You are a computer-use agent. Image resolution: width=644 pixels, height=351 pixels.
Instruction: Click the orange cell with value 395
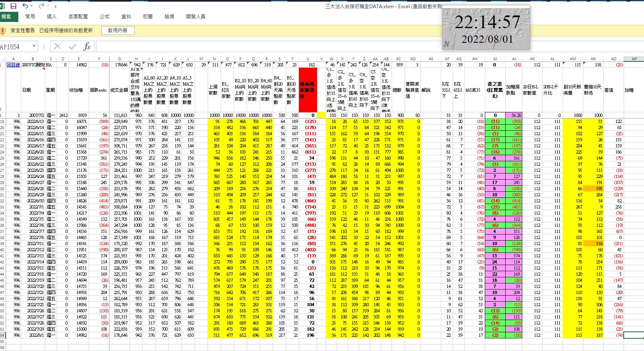[593, 189]
